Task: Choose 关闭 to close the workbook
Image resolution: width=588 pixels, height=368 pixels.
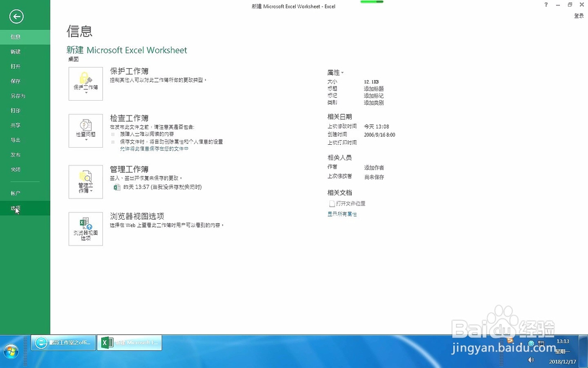Action: tap(25, 170)
